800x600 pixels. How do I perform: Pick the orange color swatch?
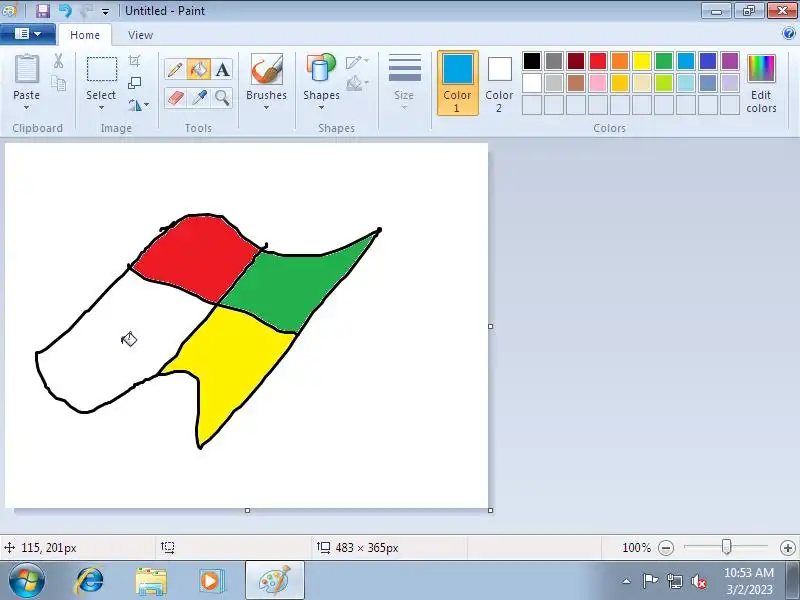tap(619, 61)
